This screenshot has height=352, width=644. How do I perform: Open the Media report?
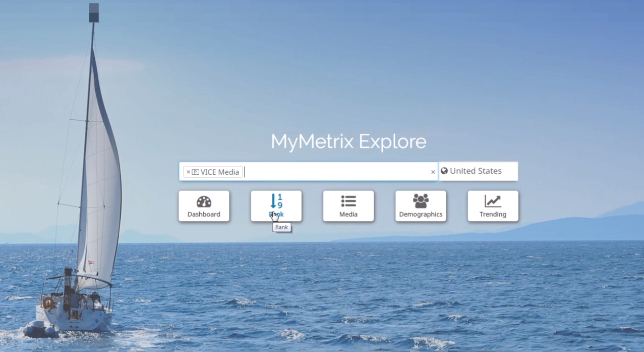[347, 206]
